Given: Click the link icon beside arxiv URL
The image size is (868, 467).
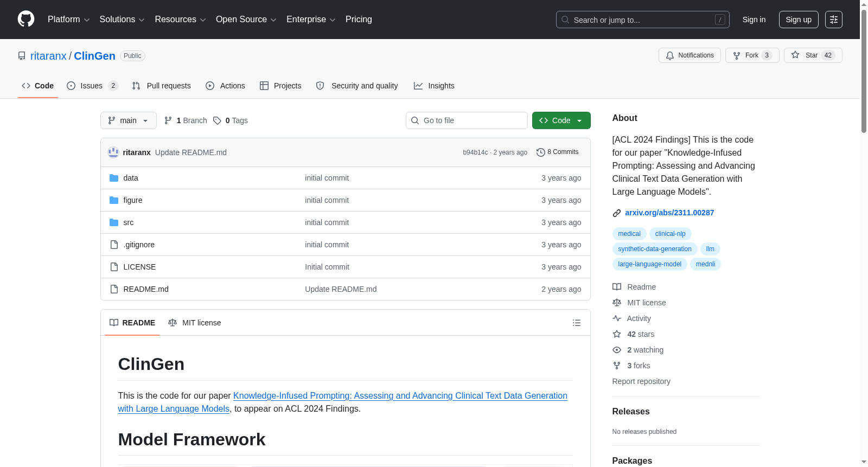Looking at the screenshot, I should pyautogui.click(x=617, y=213).
